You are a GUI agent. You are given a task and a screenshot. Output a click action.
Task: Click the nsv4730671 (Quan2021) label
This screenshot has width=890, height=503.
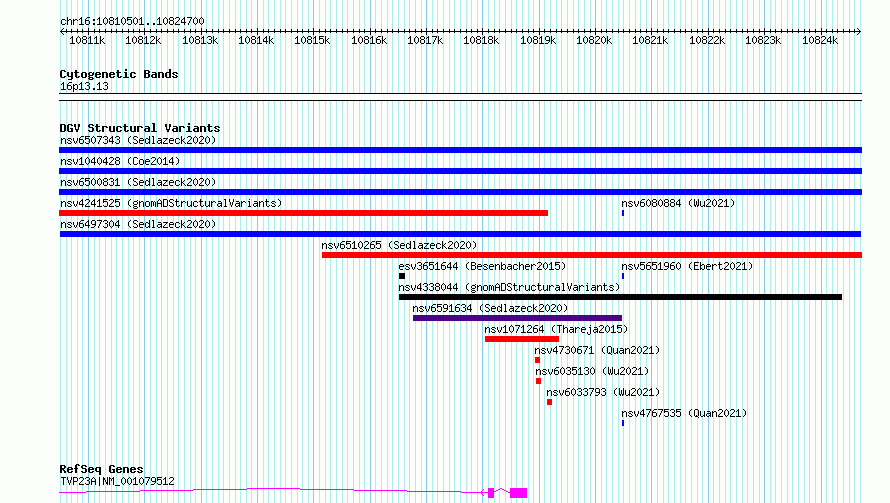pos(597,350)
